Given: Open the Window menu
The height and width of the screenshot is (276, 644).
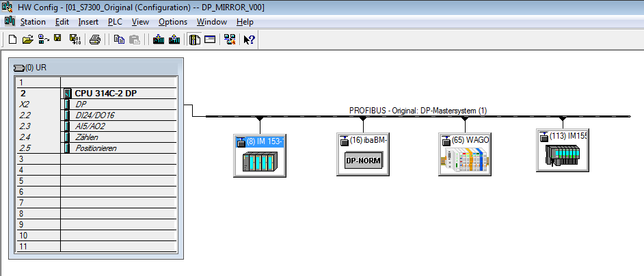Looking at the screenshot, I should [212, 22].
